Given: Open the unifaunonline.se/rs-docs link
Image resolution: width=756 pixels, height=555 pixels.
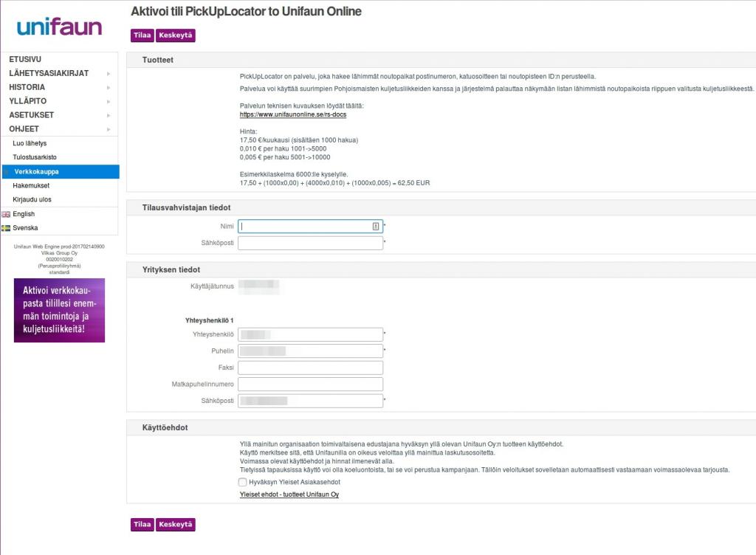Looking at the screenshot, I should [293, 114].
